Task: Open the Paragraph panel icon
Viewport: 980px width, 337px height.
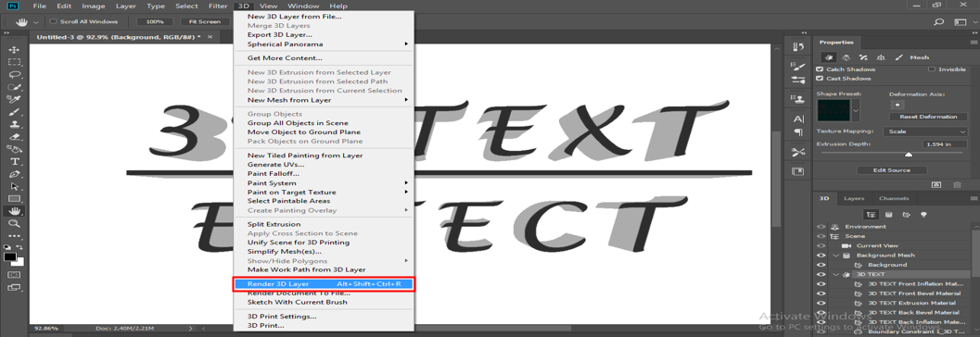Action: pos(797,131)
